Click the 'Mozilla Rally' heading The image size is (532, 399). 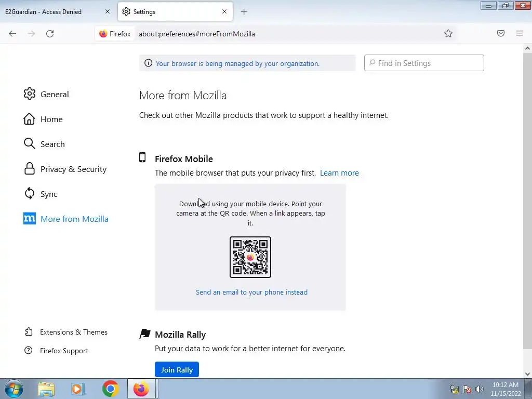(180, 335)
